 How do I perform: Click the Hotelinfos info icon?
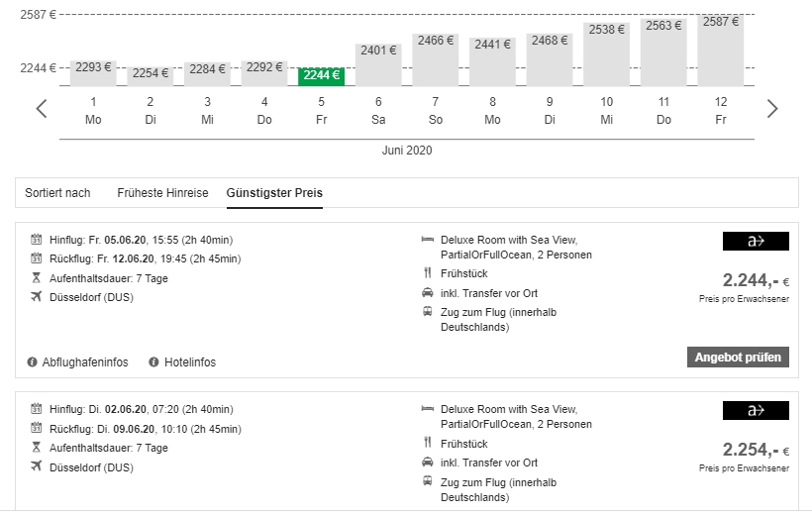pyautogui.click(x=153, y=362)
